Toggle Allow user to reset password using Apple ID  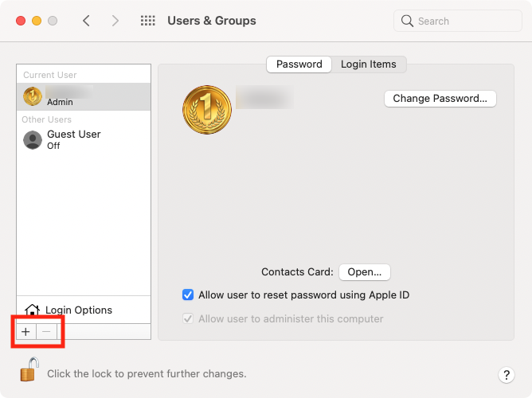(188, 295)
